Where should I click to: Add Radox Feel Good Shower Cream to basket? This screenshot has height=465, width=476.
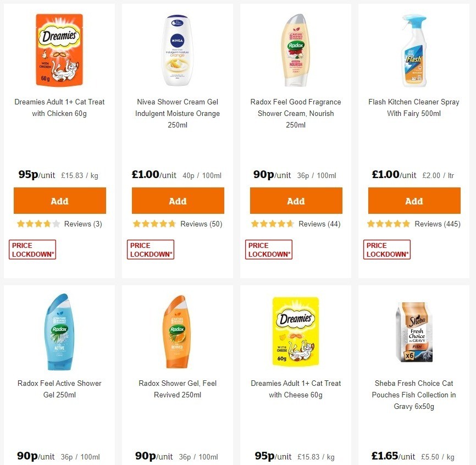[x=296, y=201]
